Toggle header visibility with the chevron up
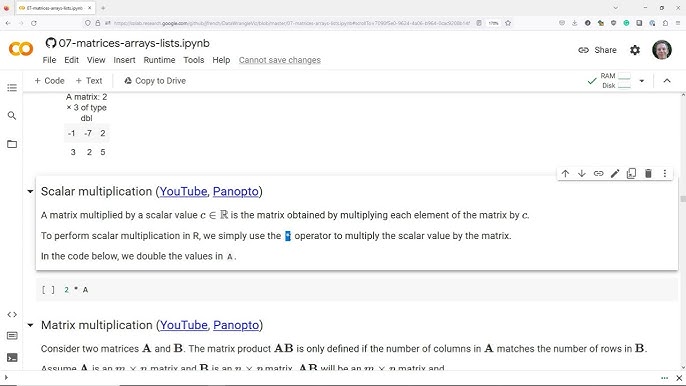The height and width of the screenshot is (386, 686). click(667, 81)
